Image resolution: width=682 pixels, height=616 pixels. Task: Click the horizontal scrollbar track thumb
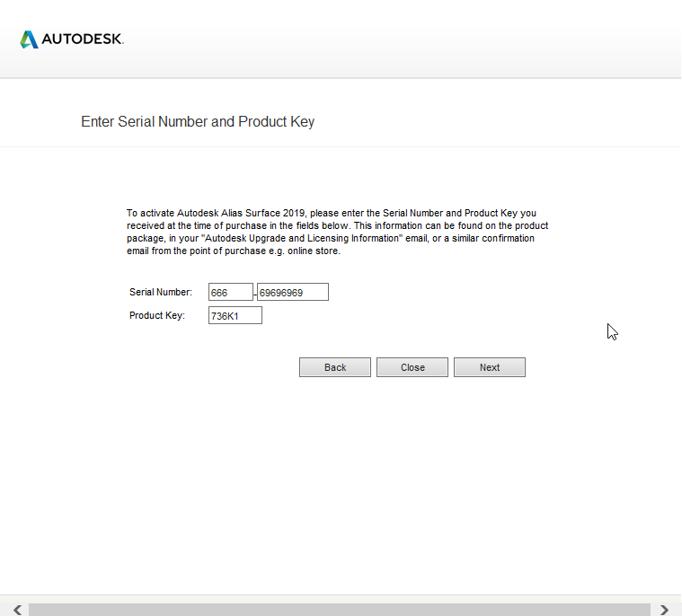[340, 610]
